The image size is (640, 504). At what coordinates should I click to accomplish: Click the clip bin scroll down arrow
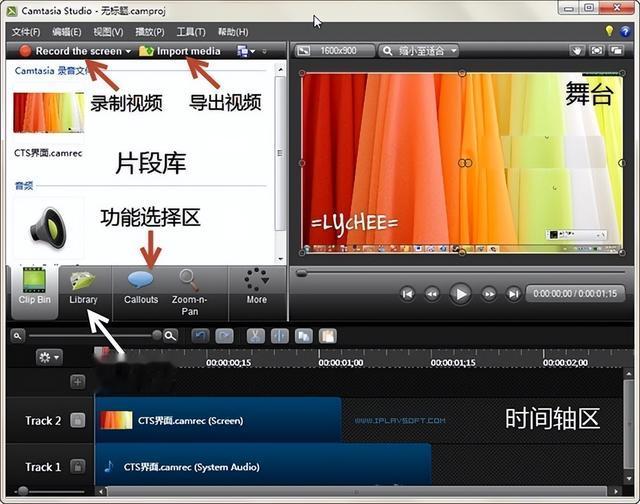coord(280,259)
